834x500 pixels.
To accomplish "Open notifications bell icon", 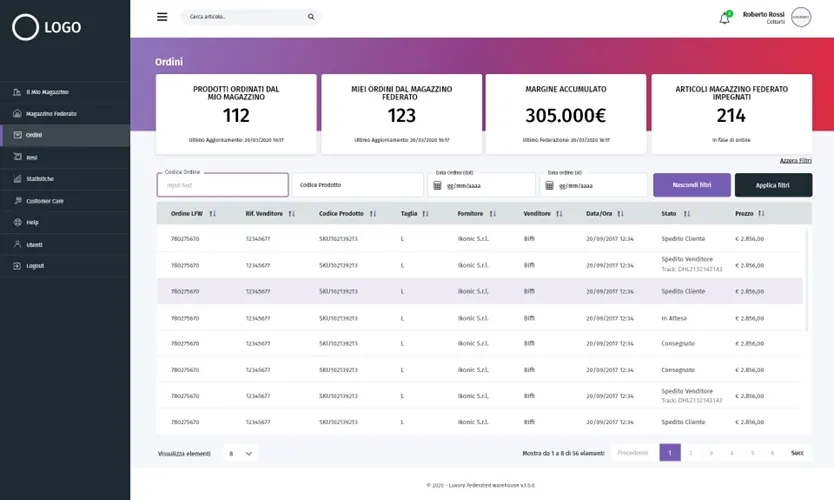I will (x=724, y=19).
